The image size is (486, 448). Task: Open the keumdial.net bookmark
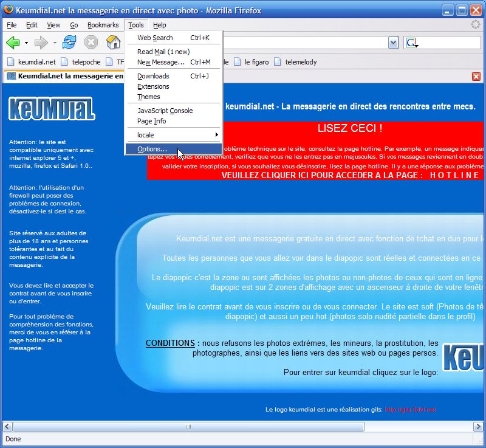point(32,62)
